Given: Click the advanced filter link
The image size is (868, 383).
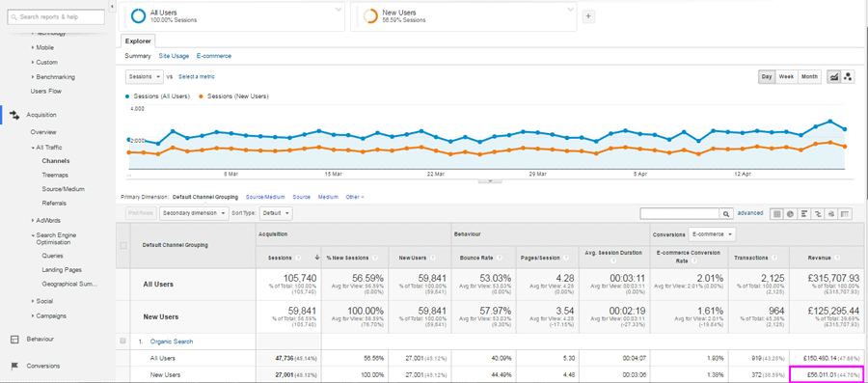Looking at the screenshot, I should point(750,213).
